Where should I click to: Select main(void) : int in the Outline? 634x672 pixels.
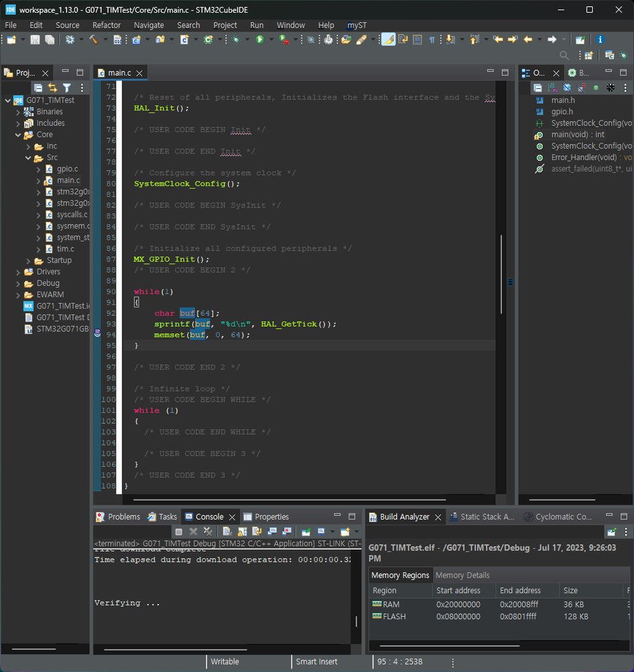click(x=577, y=135)
